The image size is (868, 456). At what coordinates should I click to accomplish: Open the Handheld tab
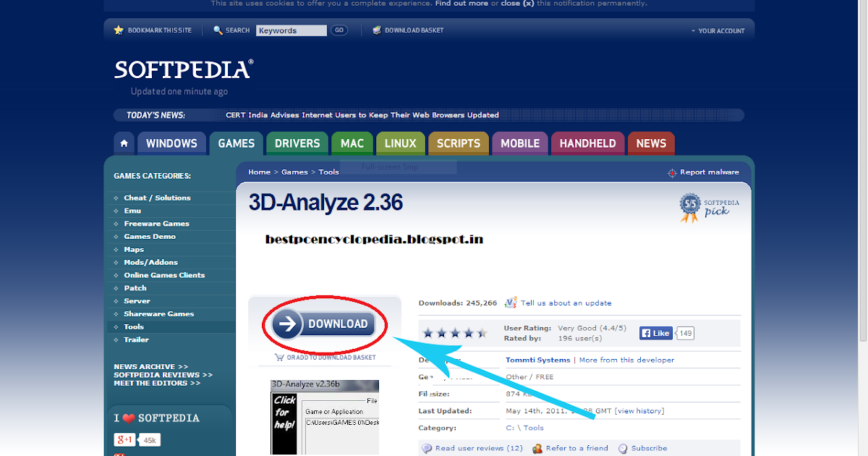coord(588,143)
